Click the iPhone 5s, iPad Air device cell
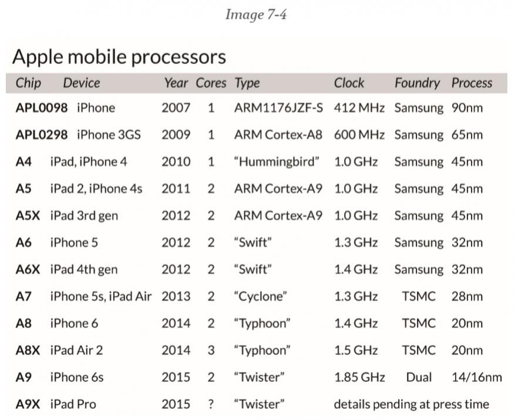515x420 pixels. pyautogui.click(x=101, y=297)
